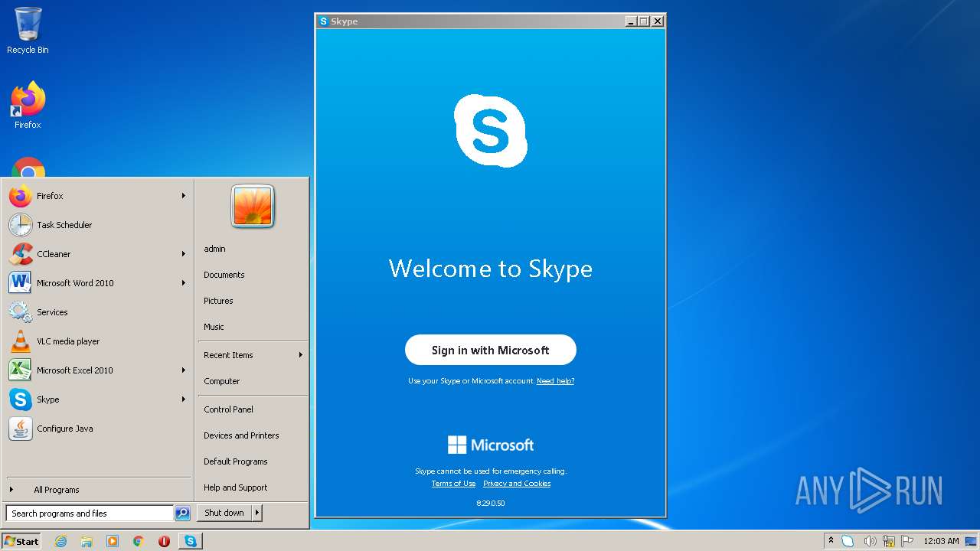Open Chrome from the taskbar

[x=139, y=541]
